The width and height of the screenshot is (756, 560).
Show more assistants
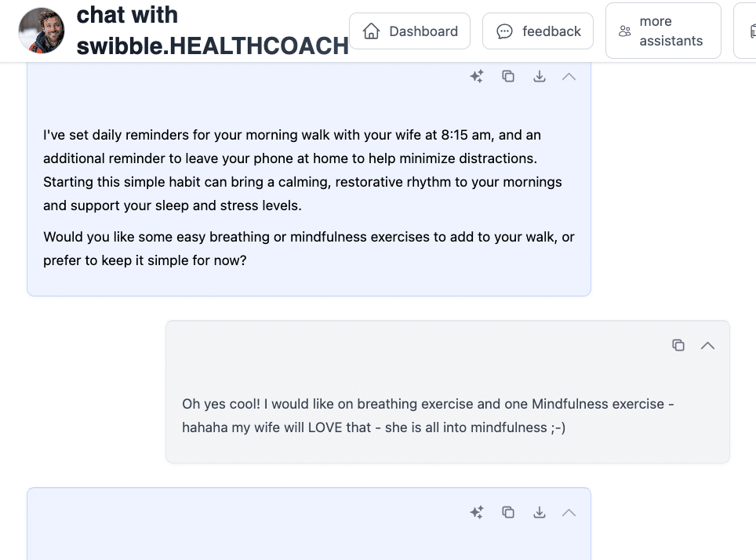(663, 31)
